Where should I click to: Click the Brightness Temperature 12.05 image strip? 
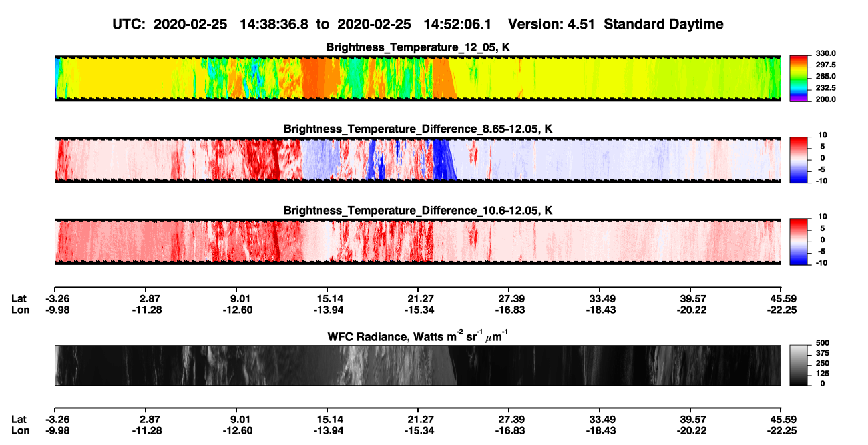point(417,77)
